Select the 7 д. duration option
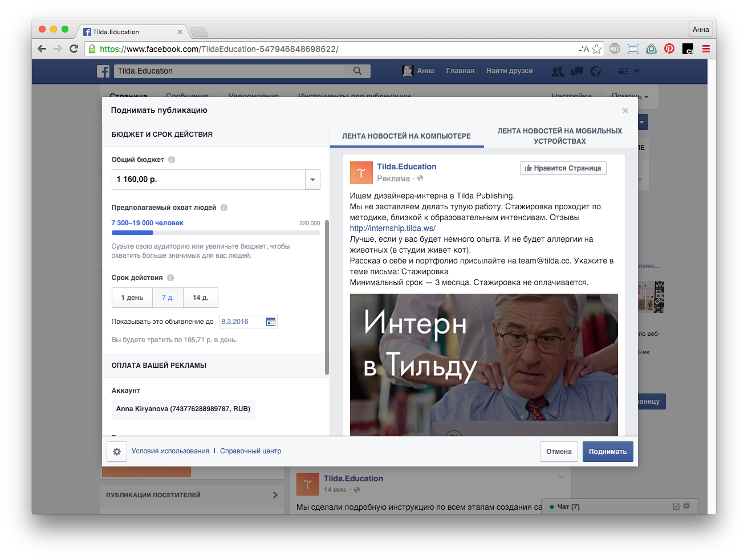 [168, 298]
